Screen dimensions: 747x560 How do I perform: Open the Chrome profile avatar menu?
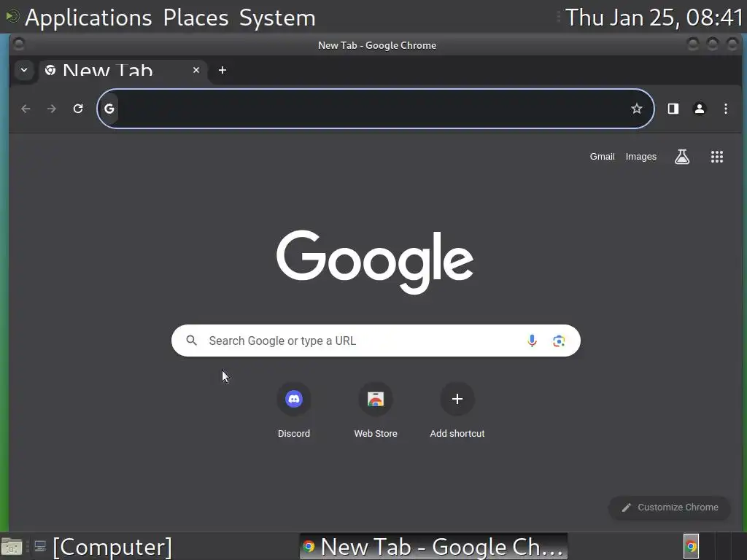point(700,109)
